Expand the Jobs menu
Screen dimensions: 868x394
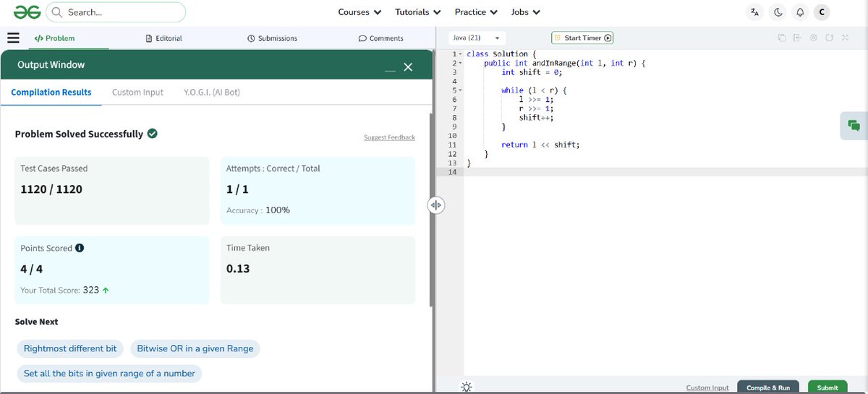click(x=526, y=12)
